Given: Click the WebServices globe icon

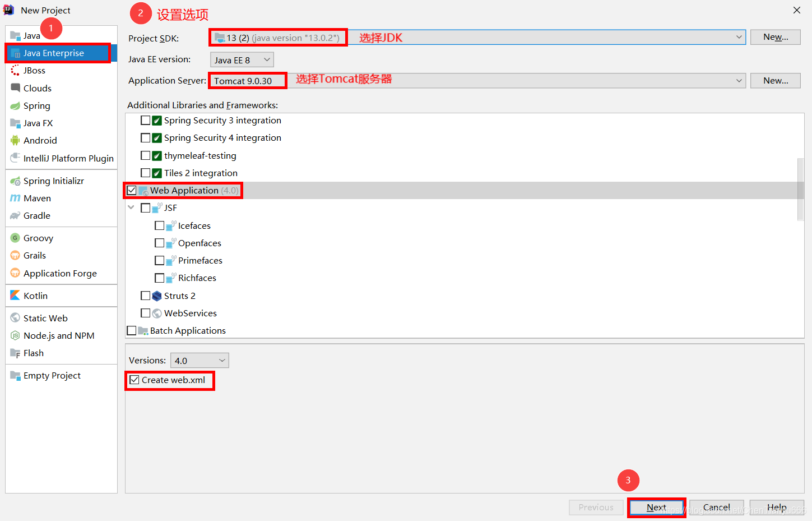Looking at the screenshot, I should pyautogui.click(x=157, y=313).
